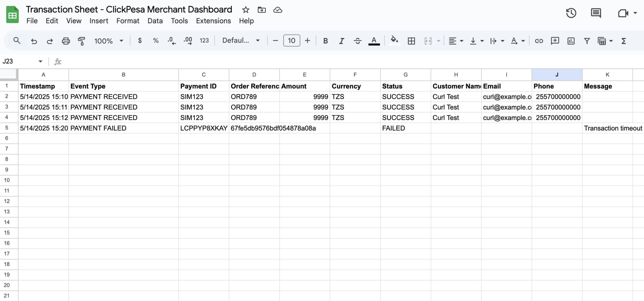This screenshot has height=301, width=644.
Task: Open the functions sigma menu
Action: (x=624, y=41)
